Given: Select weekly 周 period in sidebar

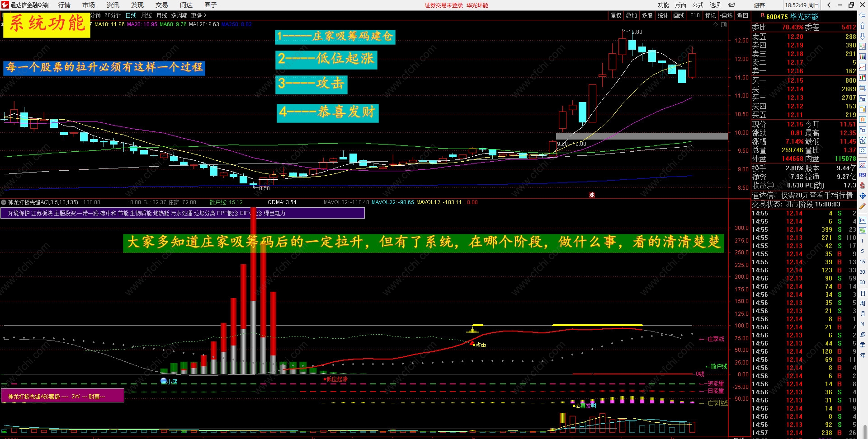Looking at the screenshot, I should (862, 304).
